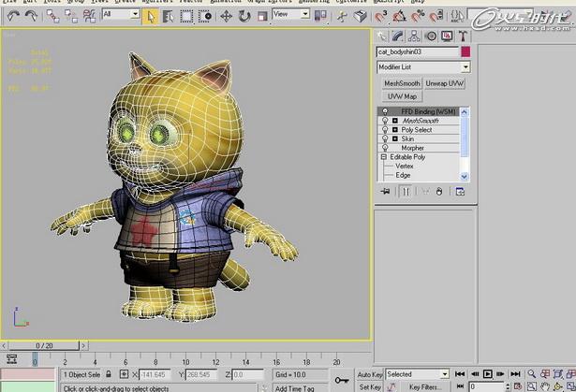Click the Unwrap UVW modifier button

[x=445, y=83]
